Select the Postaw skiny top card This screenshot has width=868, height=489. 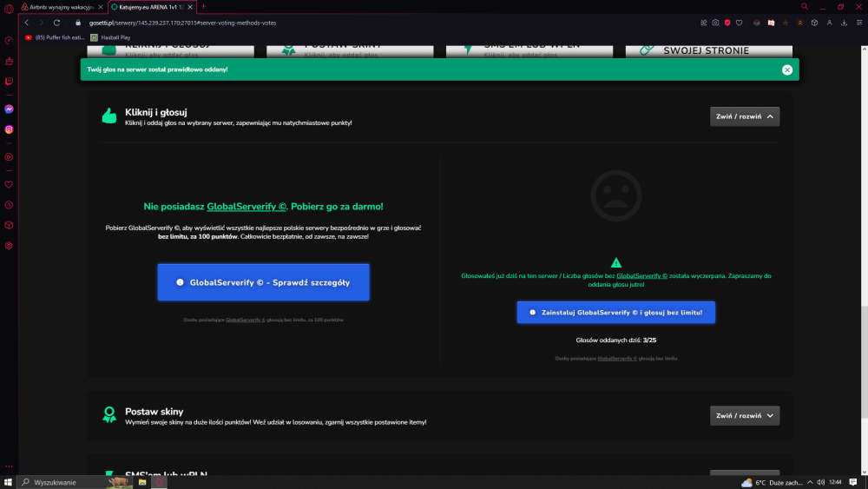[x=350, y=51]
